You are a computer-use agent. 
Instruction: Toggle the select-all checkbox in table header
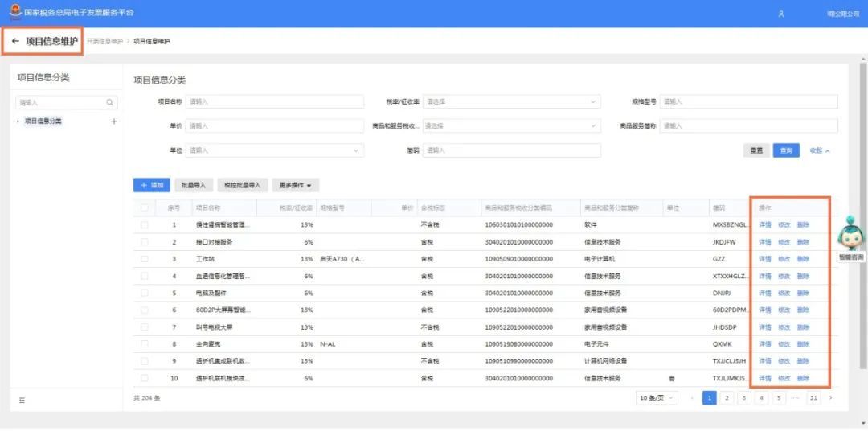145,208
